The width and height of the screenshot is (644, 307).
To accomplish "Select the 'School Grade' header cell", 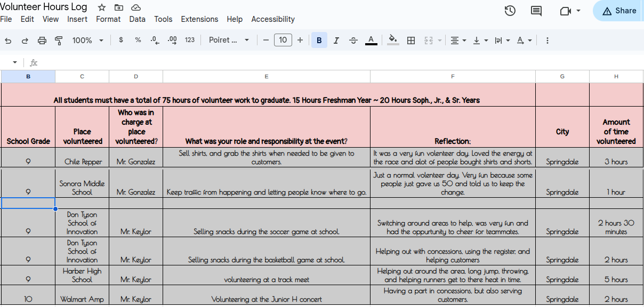I will click(x=28, y=127).
